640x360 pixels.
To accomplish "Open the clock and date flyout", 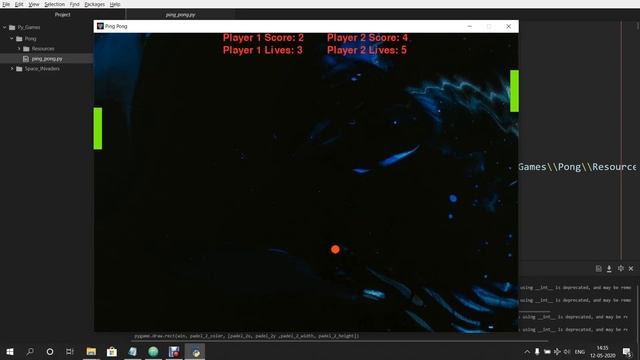I will tap(602, 351).
